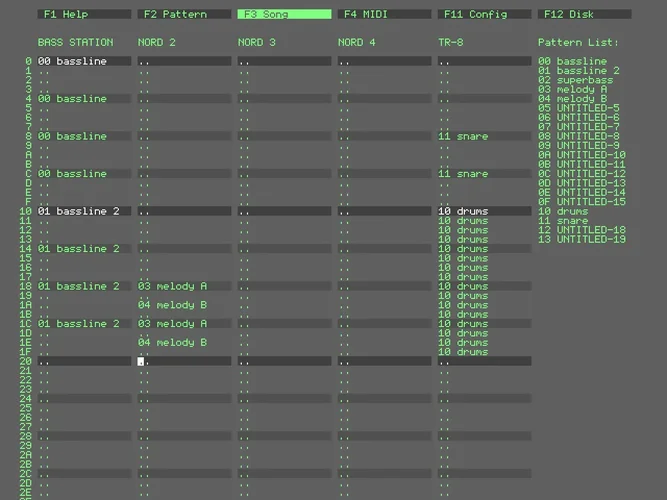This screenshot has height=500, width=667.
Task: Pick '10 drums' in Pattern List
Action: (x=563, y=211)
